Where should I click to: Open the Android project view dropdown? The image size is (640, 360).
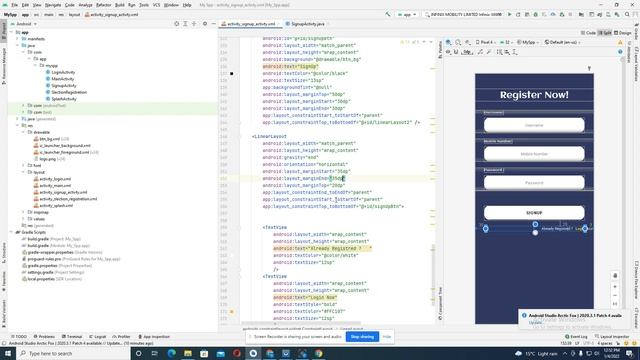pos(24,24)
